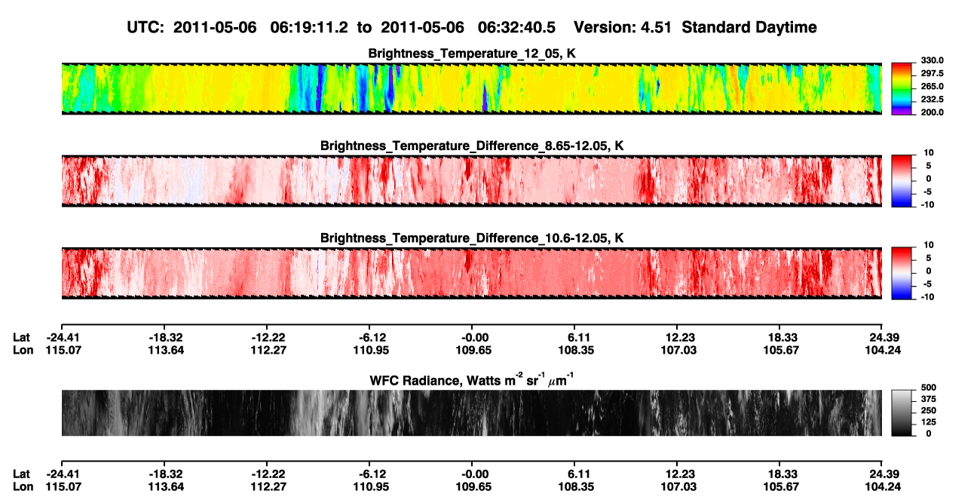Screen dimensions: 980x503
Task: Click the 375 label on radiance colorbar
Action: click(x=928, y=399)
